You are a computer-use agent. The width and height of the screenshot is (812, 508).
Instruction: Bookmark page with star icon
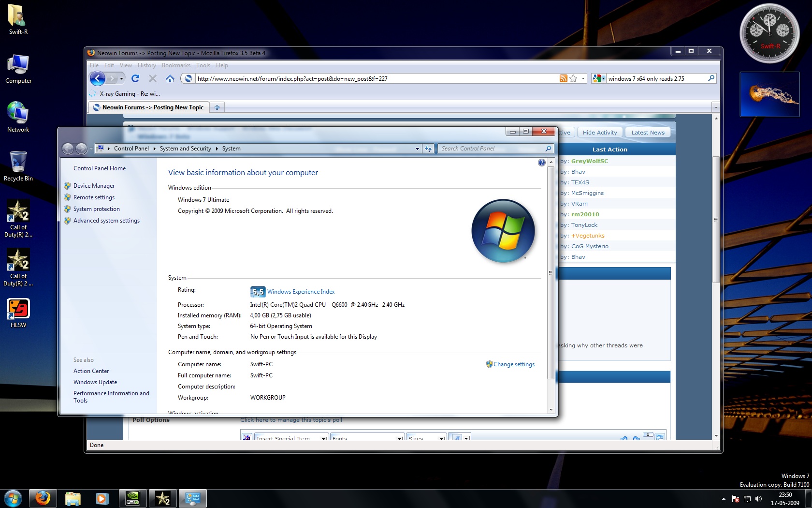(573, 78)
